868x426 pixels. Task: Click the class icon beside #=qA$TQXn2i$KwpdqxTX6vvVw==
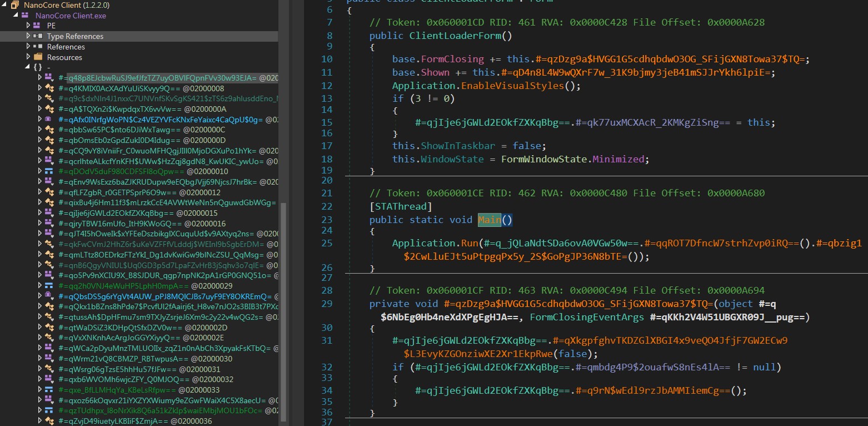tap(48, 109)
